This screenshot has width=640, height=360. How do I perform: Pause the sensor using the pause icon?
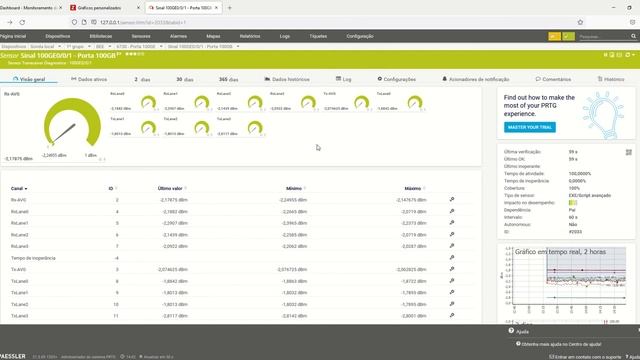606,55
